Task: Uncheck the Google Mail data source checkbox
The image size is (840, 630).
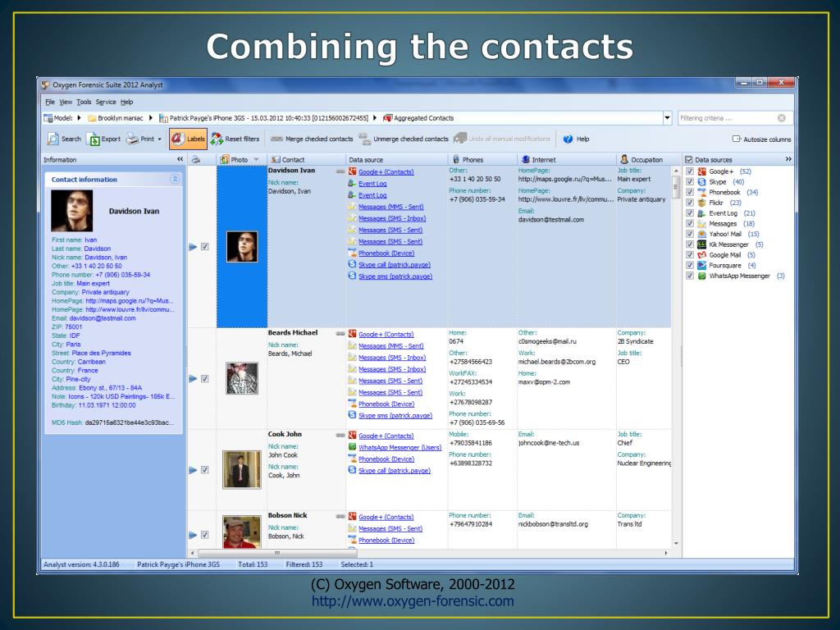Action: pos(690,255)
